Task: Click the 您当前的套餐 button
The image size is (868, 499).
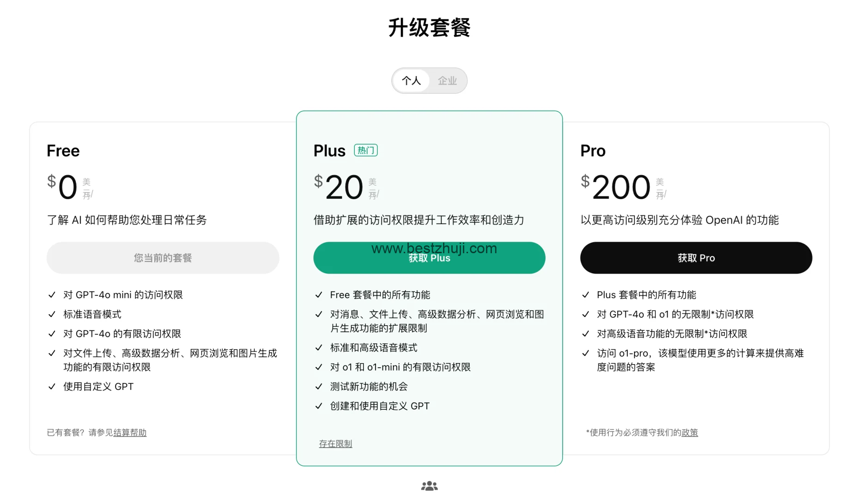Action: (163, 258)
